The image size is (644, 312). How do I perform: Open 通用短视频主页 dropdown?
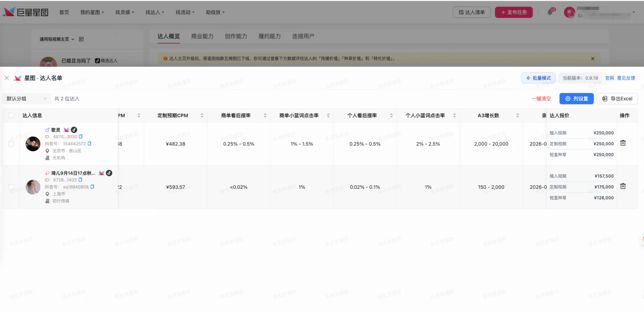(57, 39)
